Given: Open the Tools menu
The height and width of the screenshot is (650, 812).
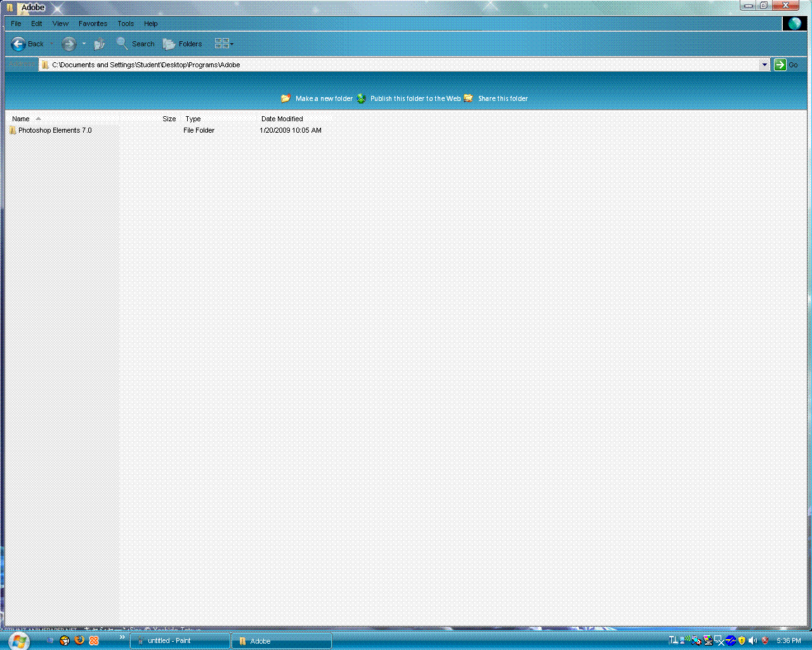Looking at the screenshot, I should tap(125, 23).
